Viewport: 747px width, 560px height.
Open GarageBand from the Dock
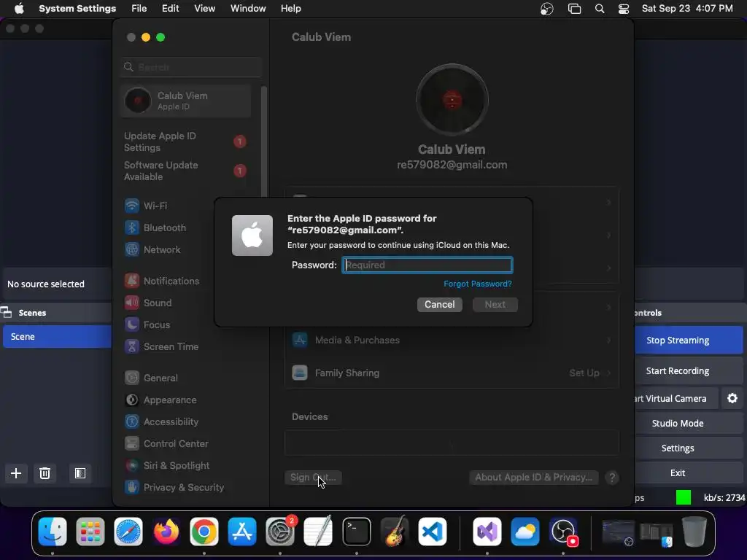pyautogui.click(x=395, y=532)
